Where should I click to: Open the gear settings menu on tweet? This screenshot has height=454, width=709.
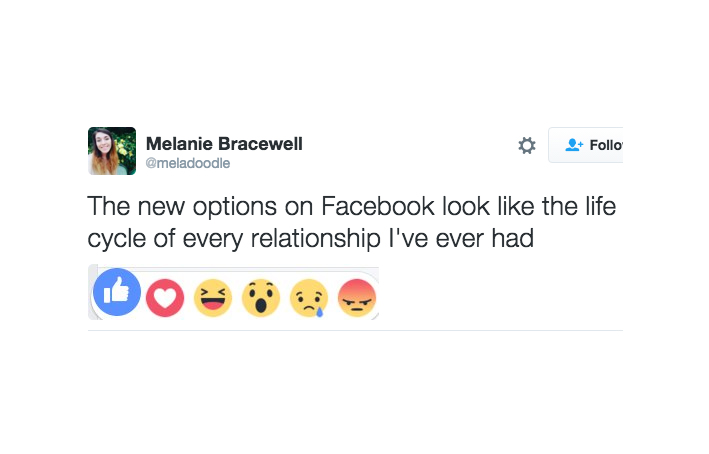[527, 146]
